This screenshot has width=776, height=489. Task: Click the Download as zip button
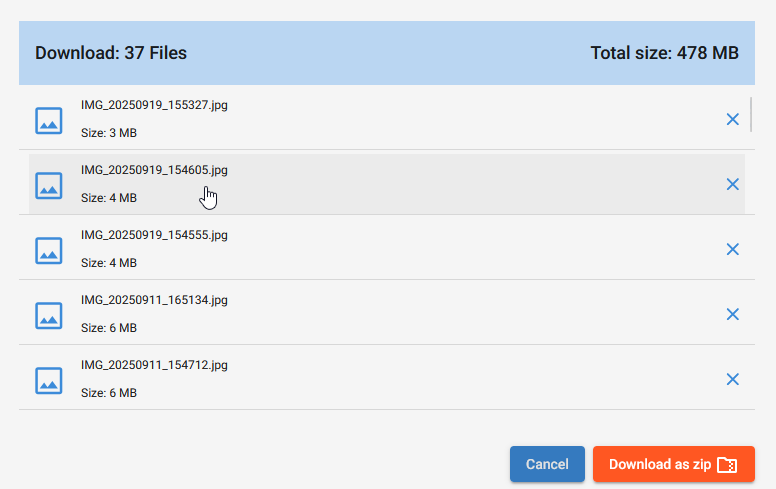point(673,464)
